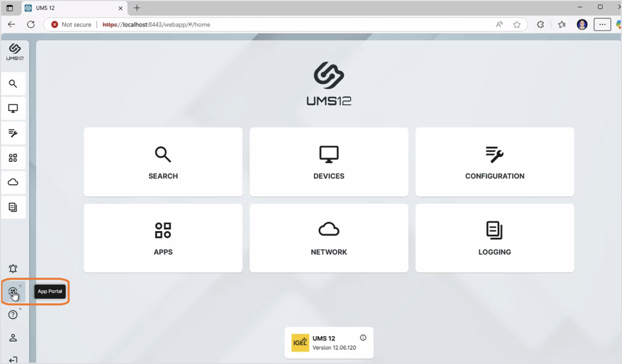This screenshot has width=622, height=364.
Task: Open Devices monitor icon in sidebar
Action: coord(13,109)
